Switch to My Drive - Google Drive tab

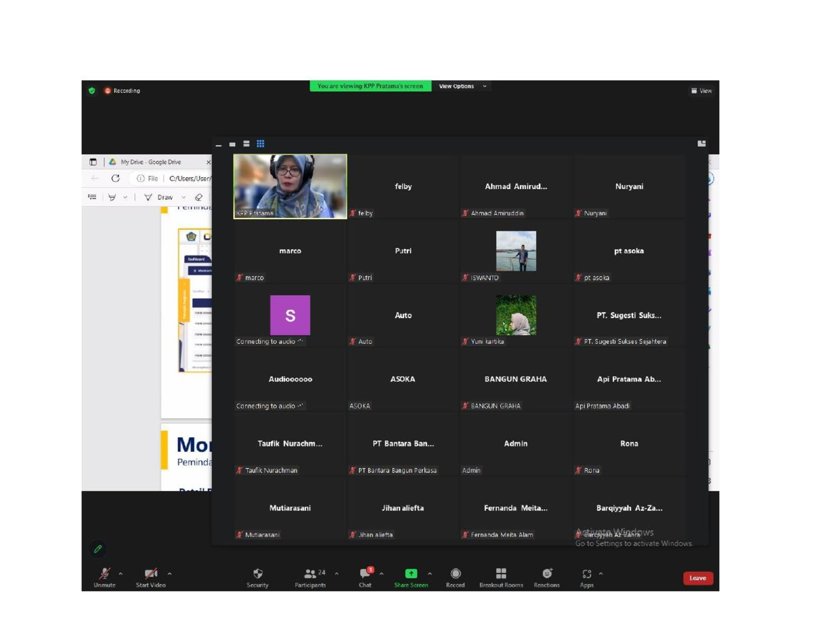tap(151, 162)
